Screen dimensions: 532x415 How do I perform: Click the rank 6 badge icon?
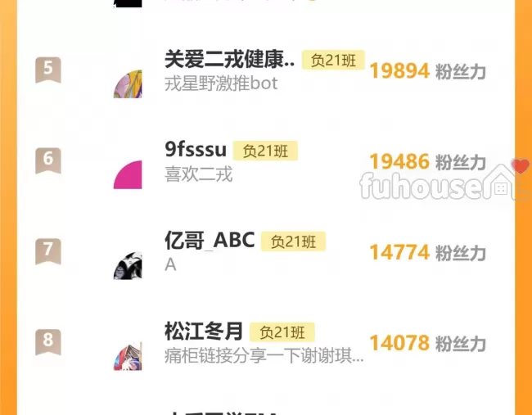click(x=48, y=160)
